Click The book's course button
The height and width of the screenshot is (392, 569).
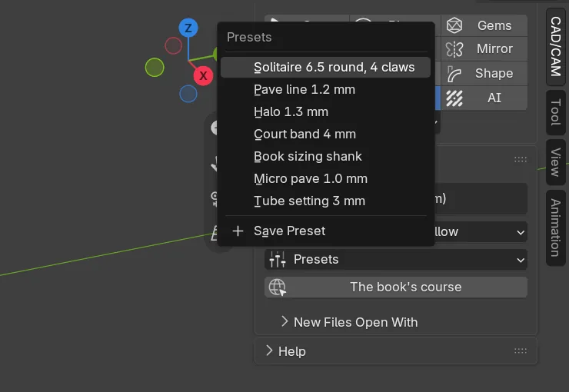click(x=396, y=287)
